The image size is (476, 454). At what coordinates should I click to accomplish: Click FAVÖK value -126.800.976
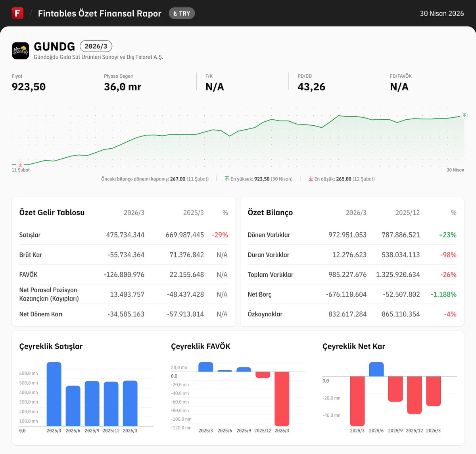tap(124, 274)
